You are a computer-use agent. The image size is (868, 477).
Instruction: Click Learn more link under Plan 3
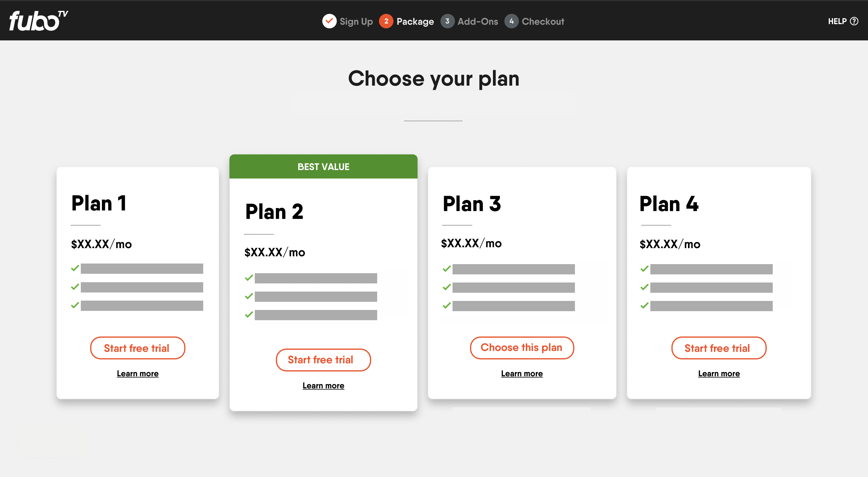click(x=522, y=373)
